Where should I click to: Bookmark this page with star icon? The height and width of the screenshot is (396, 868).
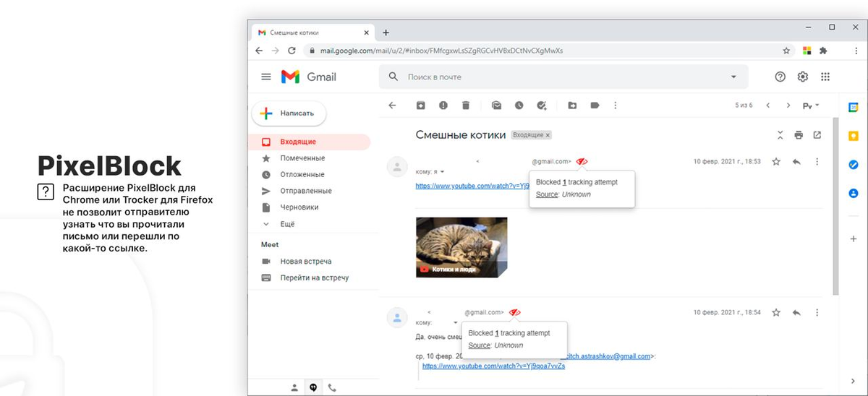pos(786,51)
